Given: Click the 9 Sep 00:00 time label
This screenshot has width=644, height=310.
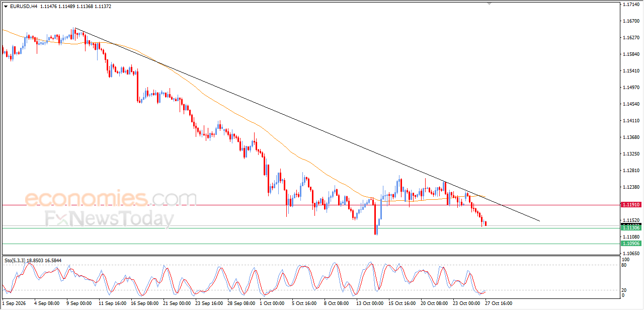Looking at the screenshot, I should pyautogui.click(x=78, y=303).
